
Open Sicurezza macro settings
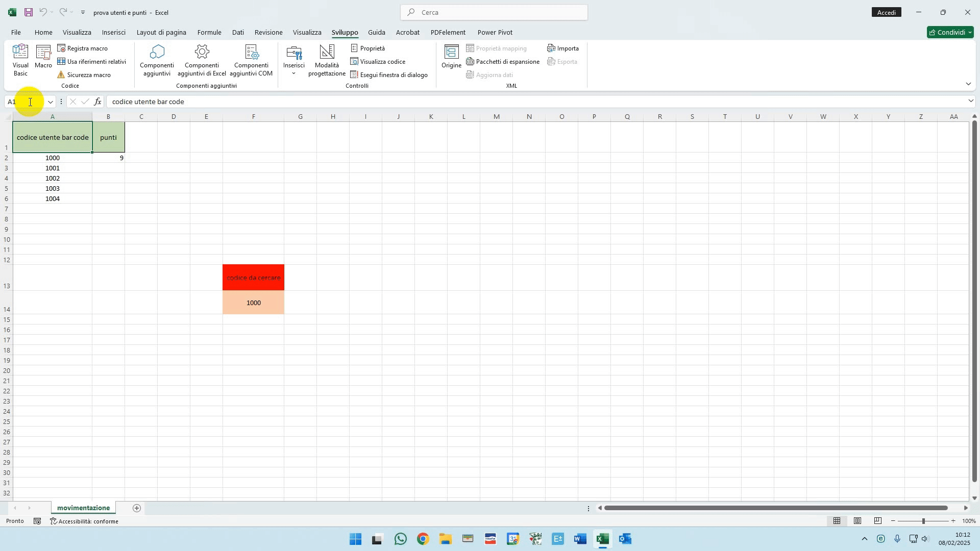coord(84,75)
